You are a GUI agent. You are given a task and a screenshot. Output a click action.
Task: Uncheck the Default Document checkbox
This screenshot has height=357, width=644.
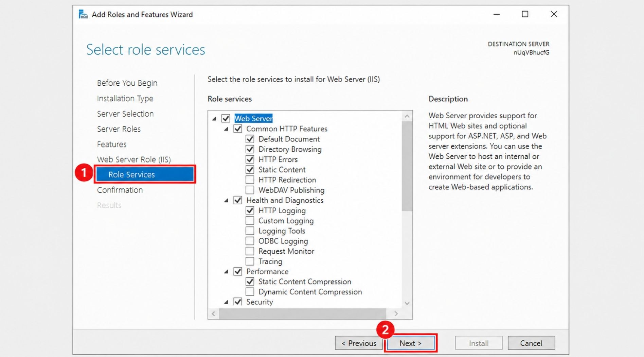(x=250, y=139)
